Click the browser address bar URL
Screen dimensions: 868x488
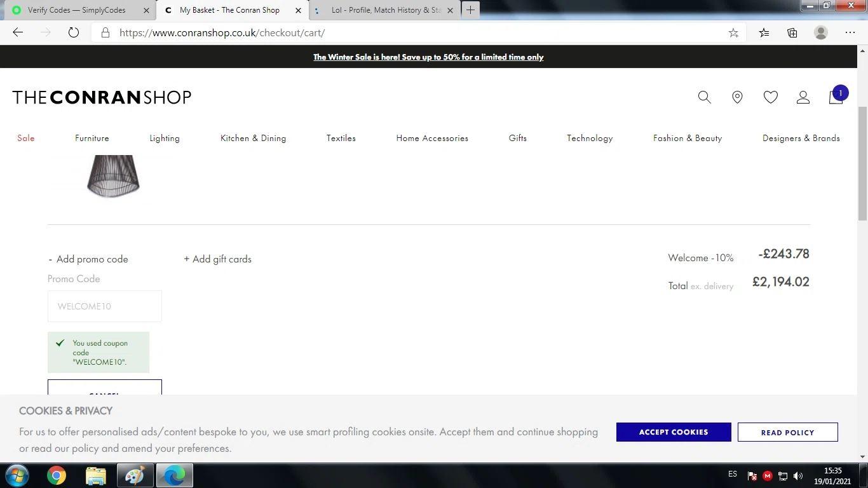(x=222, y=33)
